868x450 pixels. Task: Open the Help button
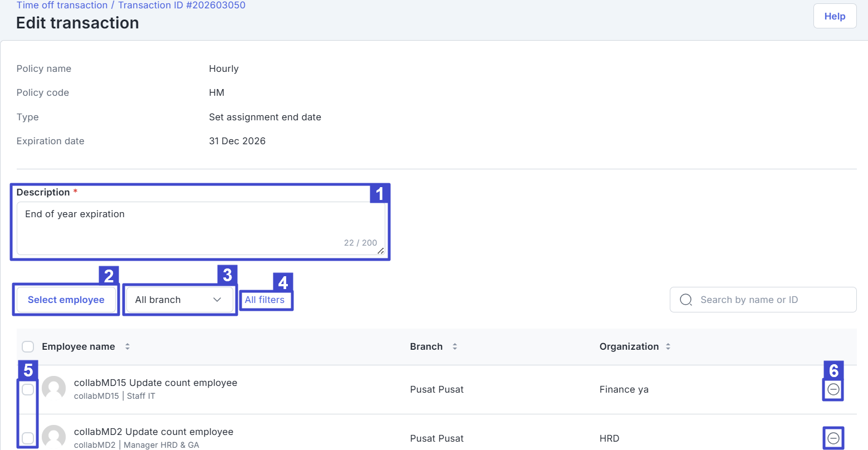(835, 16)
